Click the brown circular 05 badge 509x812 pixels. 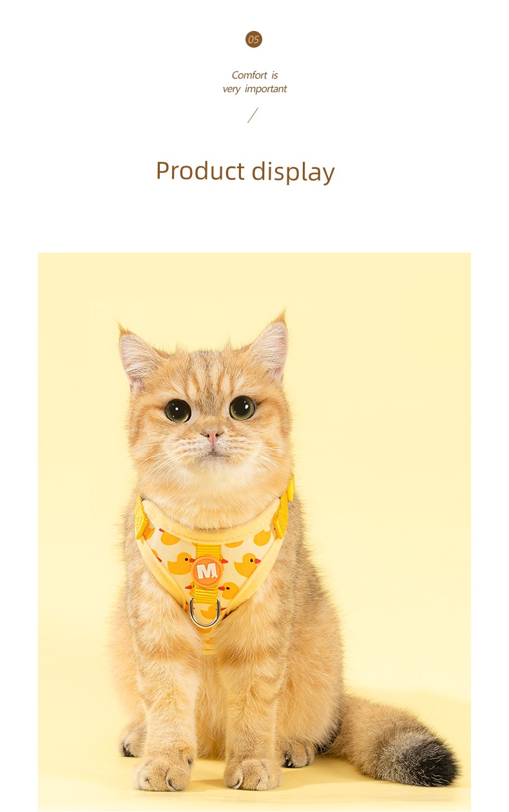[254, 39]
